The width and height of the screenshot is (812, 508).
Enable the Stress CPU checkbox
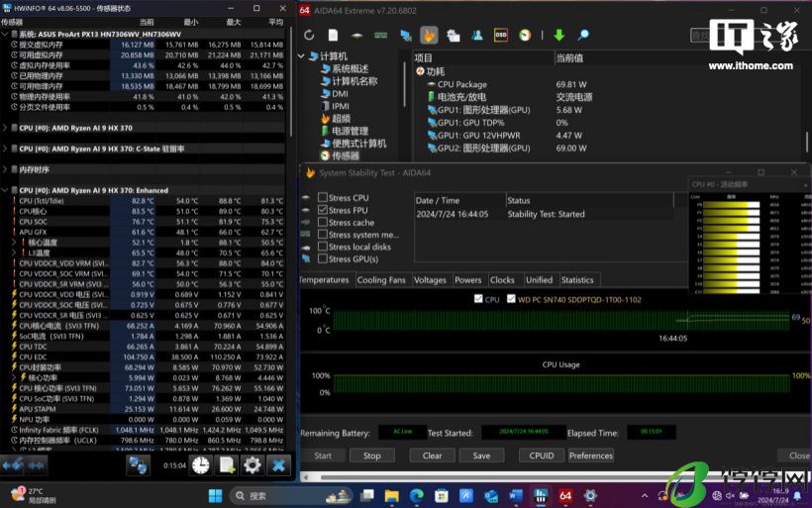click(x=323, y=197)
